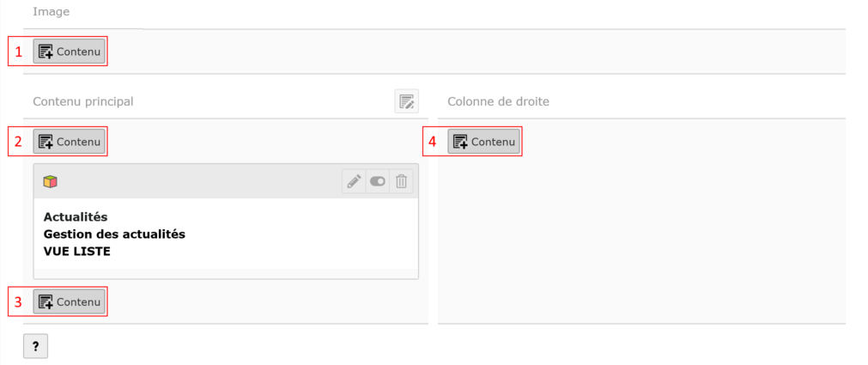The image size is (868, 365).
Task: Select the Colonne de droite column header
Action: (x=498, y=101)
